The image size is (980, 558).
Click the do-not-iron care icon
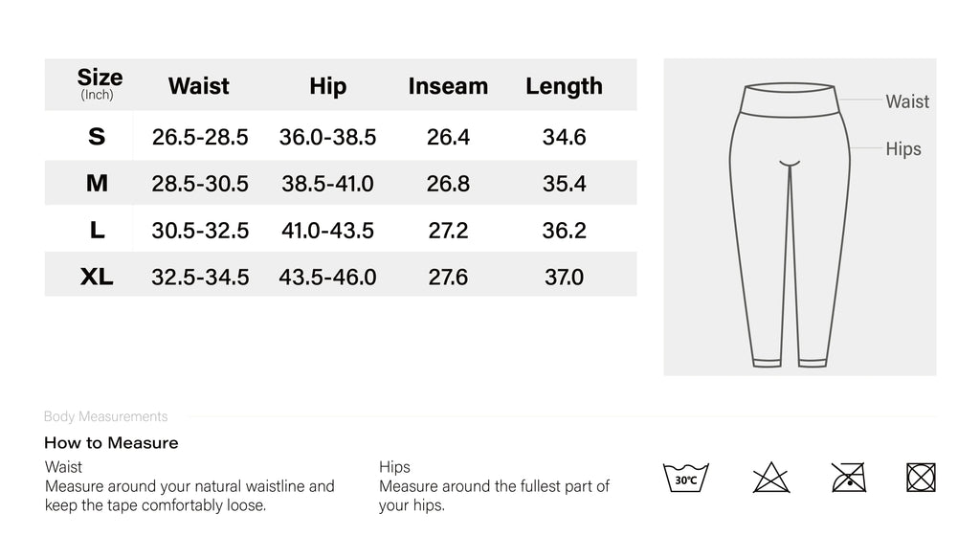(x=848, y=476)
